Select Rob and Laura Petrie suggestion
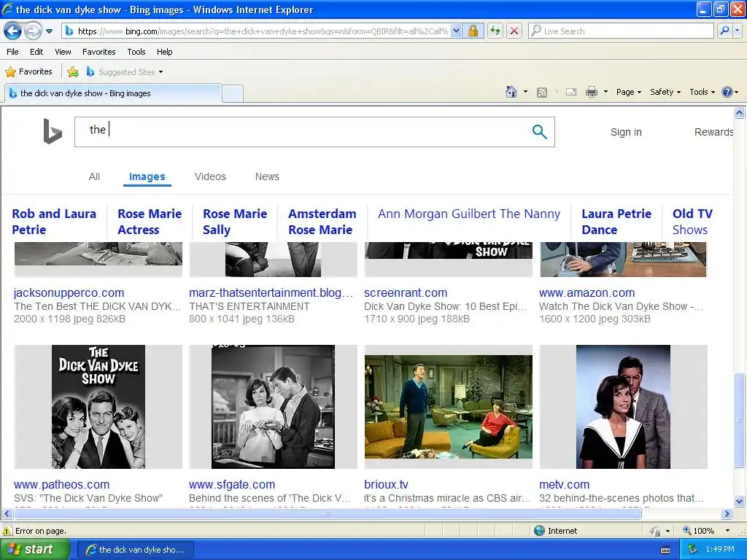The image size is (747, 560). tap(54, 222)
